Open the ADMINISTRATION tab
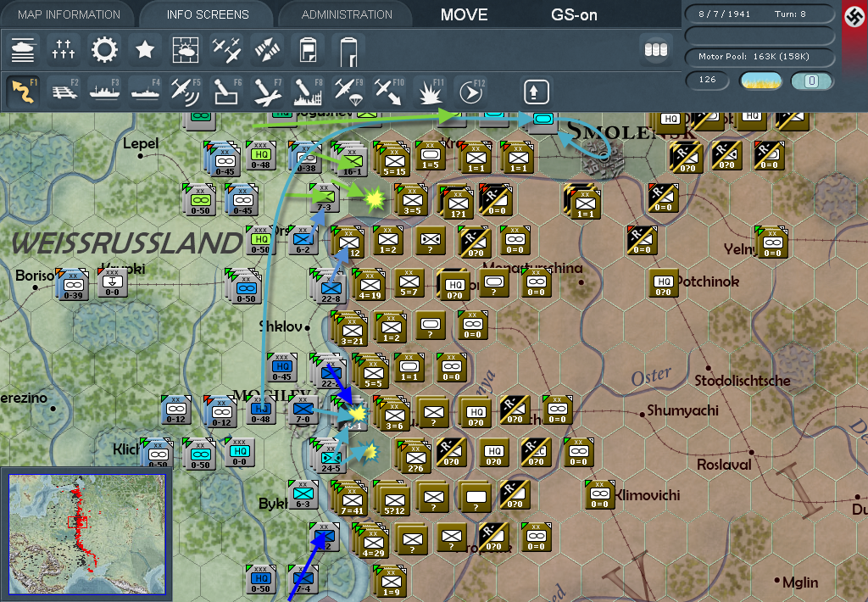 tap(347, 15)
